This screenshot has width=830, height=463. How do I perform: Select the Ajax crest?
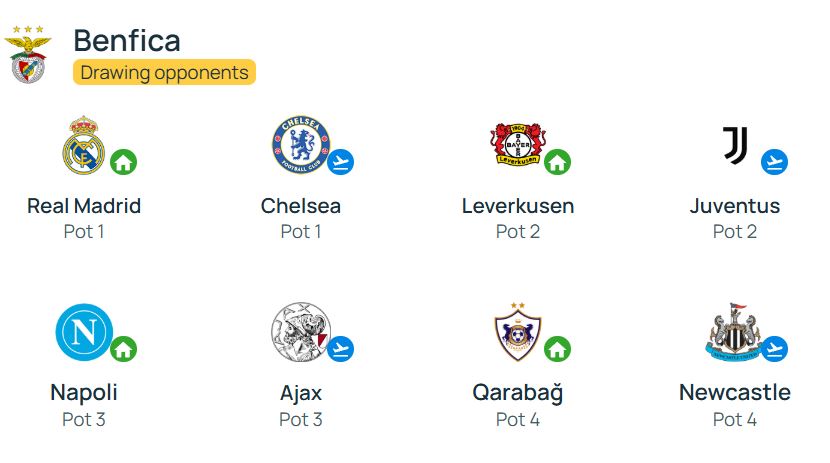[x=301, y=332]
